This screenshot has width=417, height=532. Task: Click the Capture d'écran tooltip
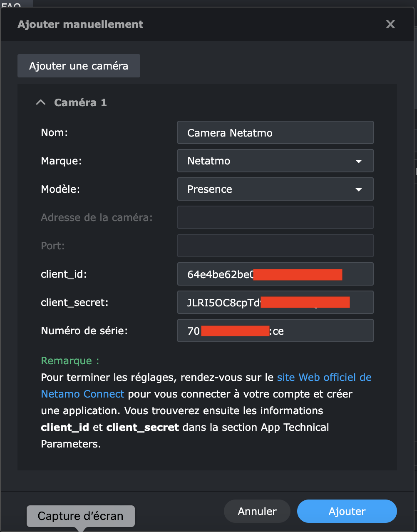point(81,516)
